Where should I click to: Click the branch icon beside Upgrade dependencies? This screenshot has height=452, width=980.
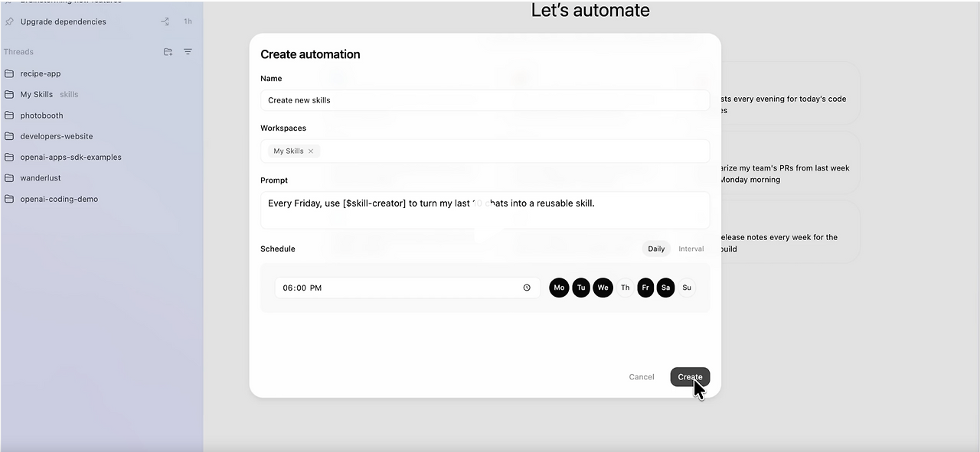[x=165, y=21]
